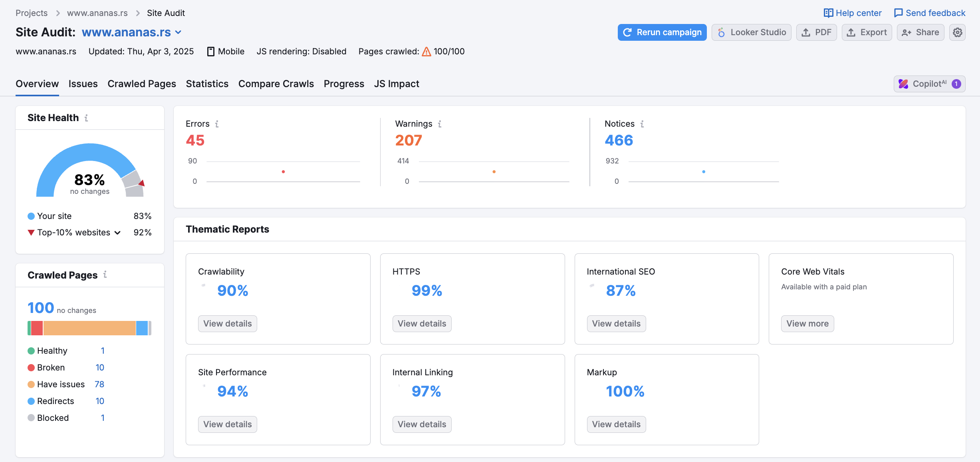This screenshot has width=980, height=462.
Task: Click the Export button
Action: tap(867, 32)
